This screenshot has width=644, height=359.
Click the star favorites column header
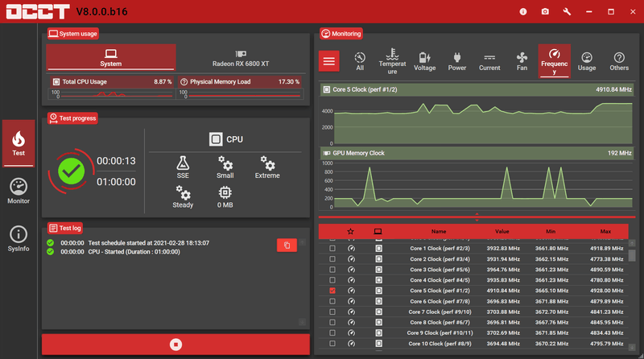(x=350, y=232)
